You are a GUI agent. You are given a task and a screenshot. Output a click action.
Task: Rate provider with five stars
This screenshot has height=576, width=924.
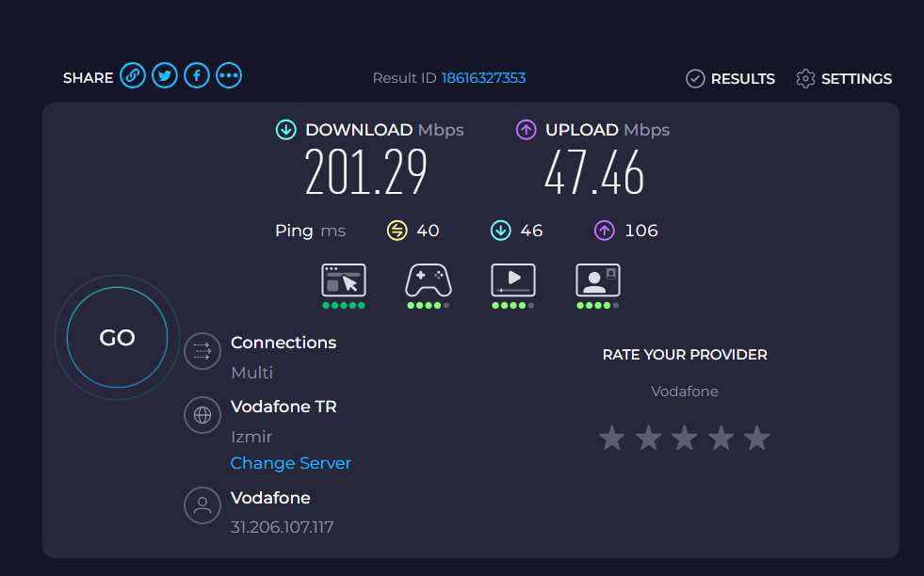[x=756, y=439]
